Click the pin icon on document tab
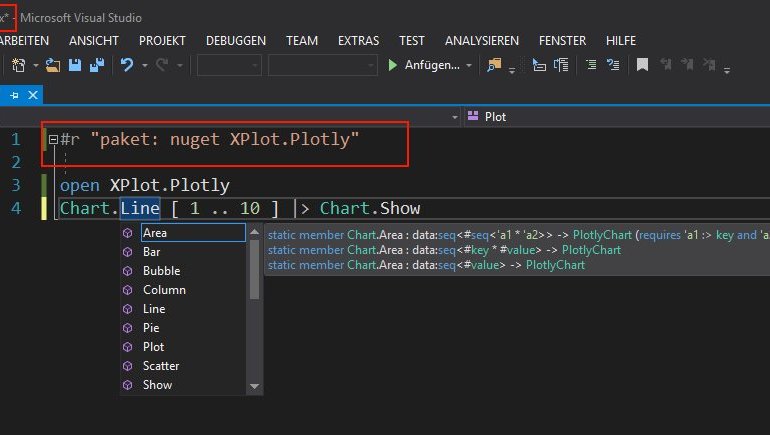 coord(15,95)
